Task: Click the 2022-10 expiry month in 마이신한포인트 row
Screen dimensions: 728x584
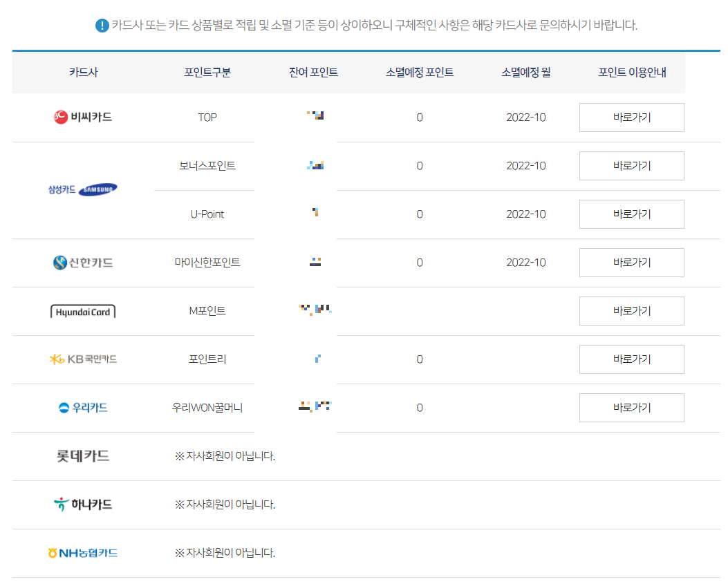Action: click(526, 263)
